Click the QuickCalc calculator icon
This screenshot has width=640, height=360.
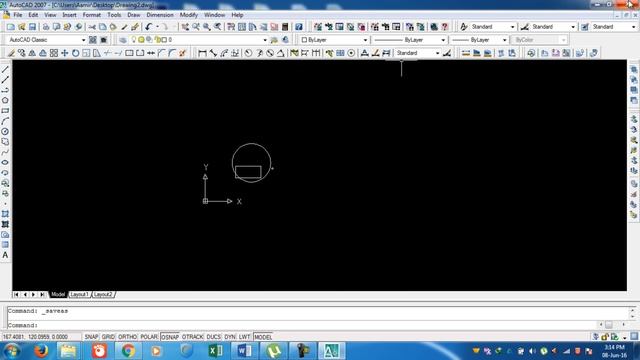tap(285, 27)
